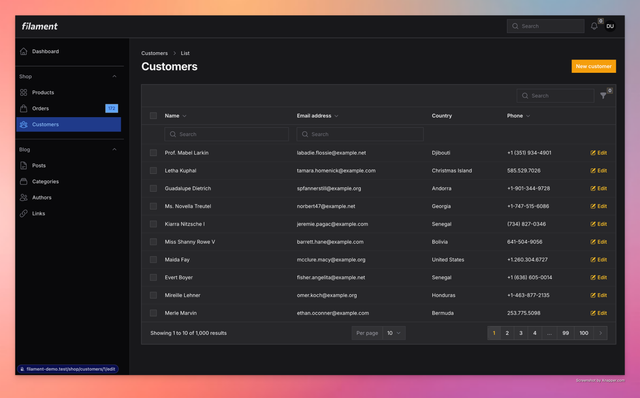Sort by Name column header

[x=176, y=116]
